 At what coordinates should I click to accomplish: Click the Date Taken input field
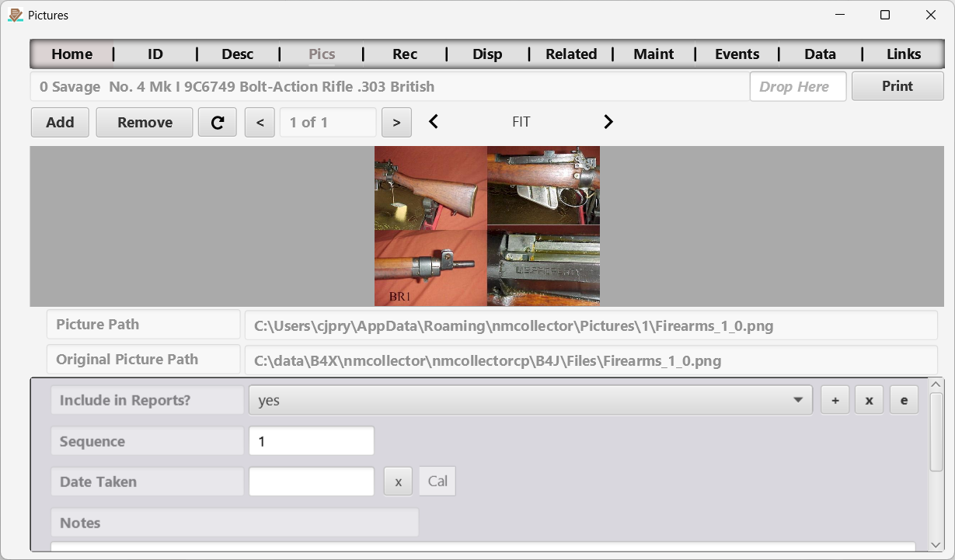pyautogui.click(x=312, y=482)
